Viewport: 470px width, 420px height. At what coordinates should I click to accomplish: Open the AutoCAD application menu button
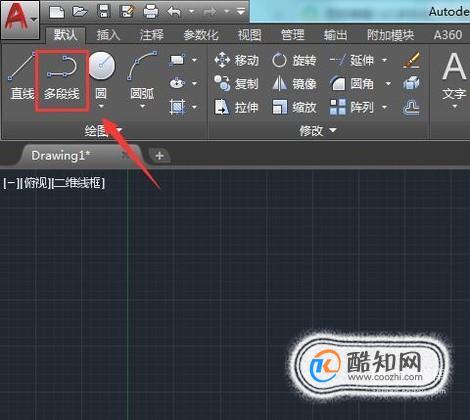(19, 19)
